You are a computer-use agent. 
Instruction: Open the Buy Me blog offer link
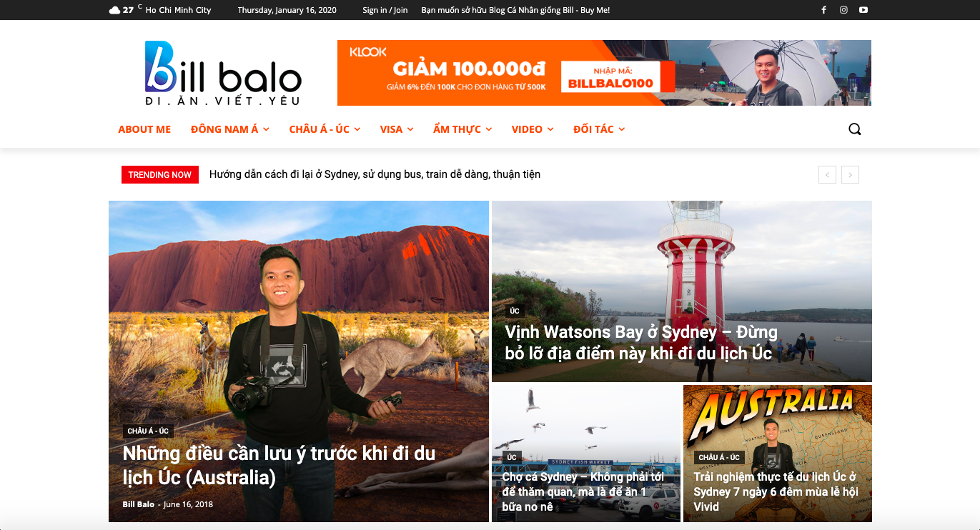(515, 10)
